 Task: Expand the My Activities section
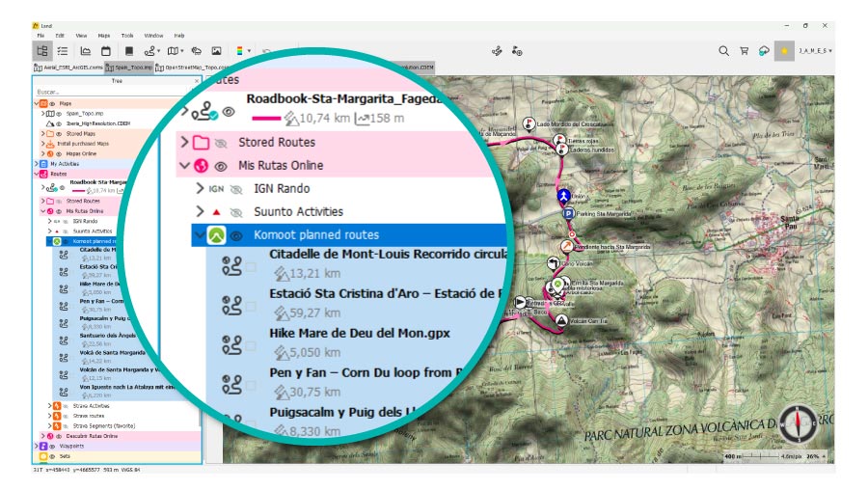(37, 164)
